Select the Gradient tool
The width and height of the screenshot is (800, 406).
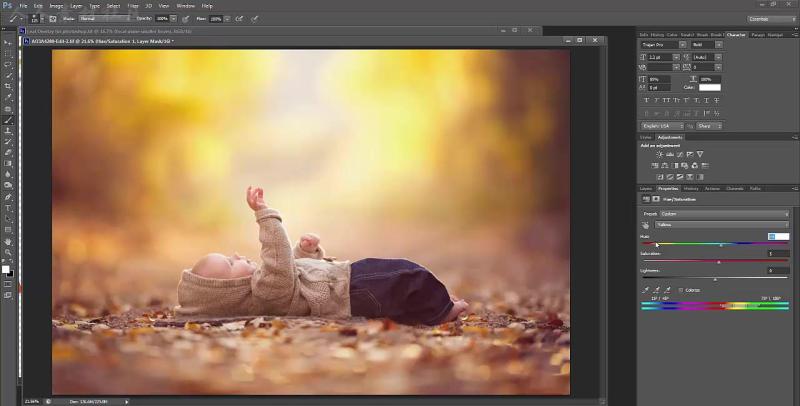8,164
